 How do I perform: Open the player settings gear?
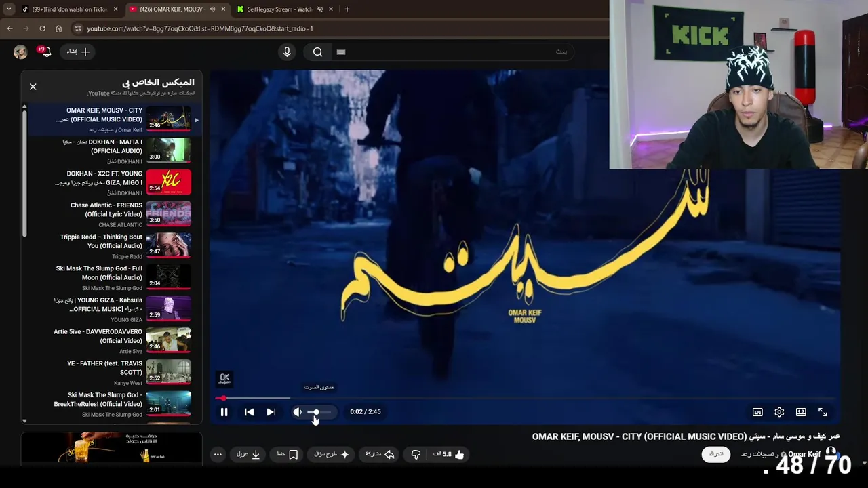tap(779, 412)
